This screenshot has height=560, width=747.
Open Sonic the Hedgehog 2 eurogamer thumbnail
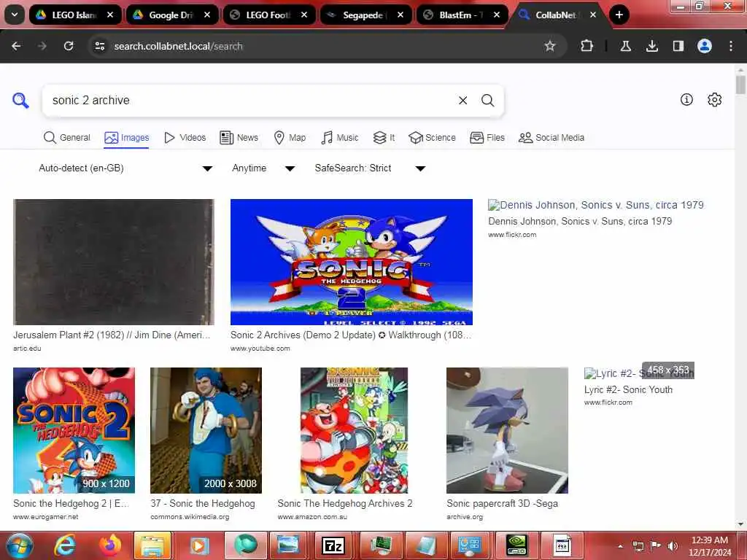(74, 430)
